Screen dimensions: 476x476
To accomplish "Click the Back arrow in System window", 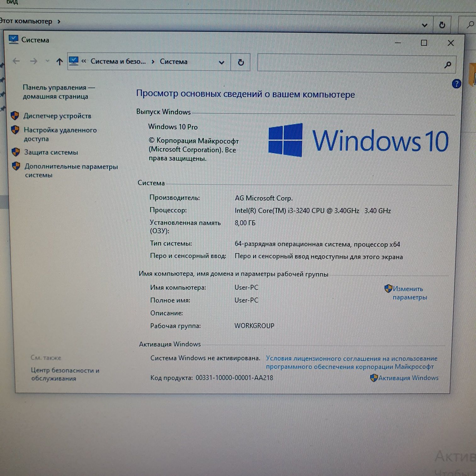I will [x=16, y=61].
